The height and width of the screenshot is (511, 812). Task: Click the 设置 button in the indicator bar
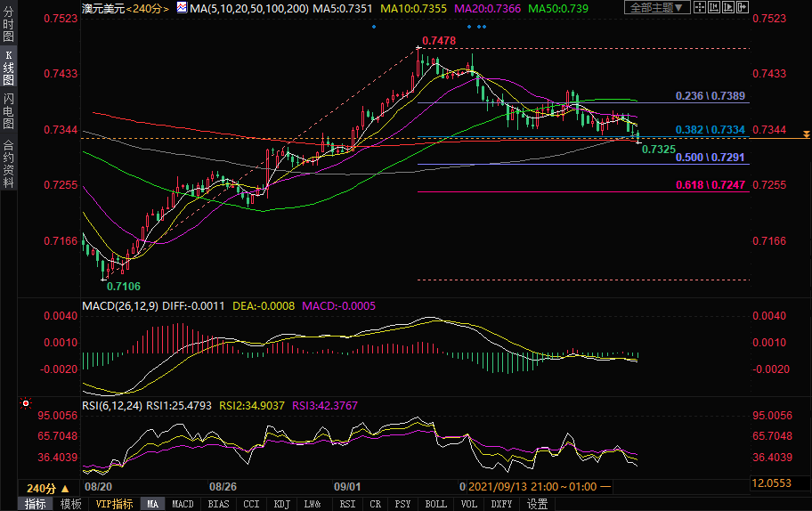(537, 504)
